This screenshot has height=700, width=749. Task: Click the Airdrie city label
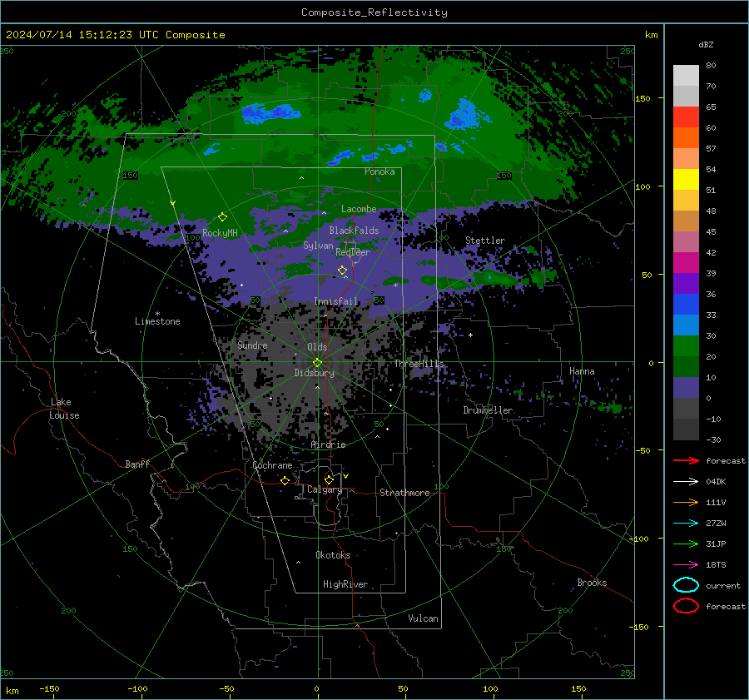(328, 444)
